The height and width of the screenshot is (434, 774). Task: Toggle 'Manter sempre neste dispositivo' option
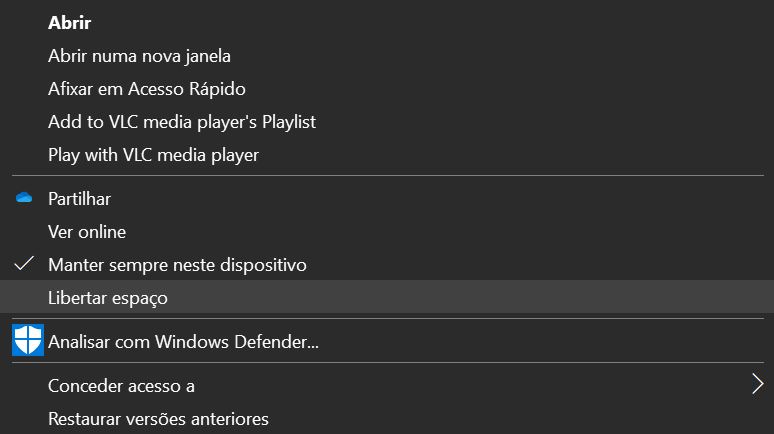point(177,265)
